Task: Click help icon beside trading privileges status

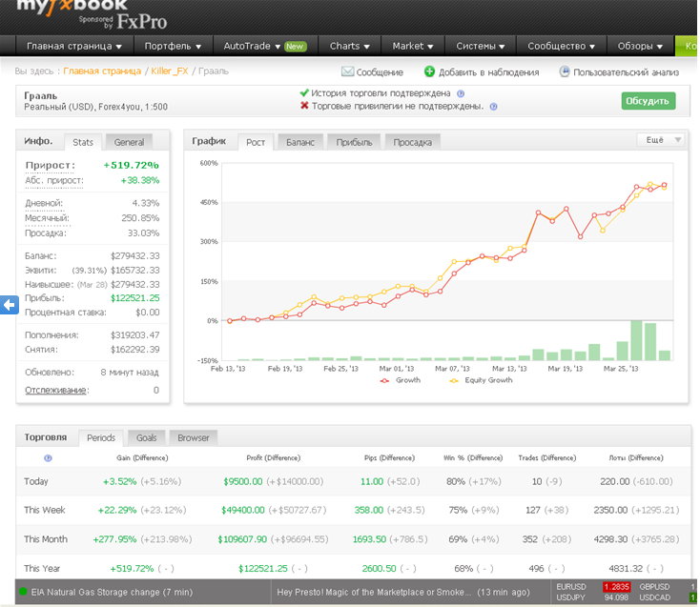Action: pos(493,107)
